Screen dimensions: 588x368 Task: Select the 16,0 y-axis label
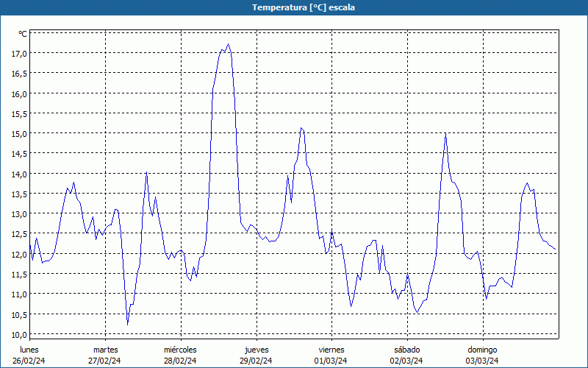point(19,94)
